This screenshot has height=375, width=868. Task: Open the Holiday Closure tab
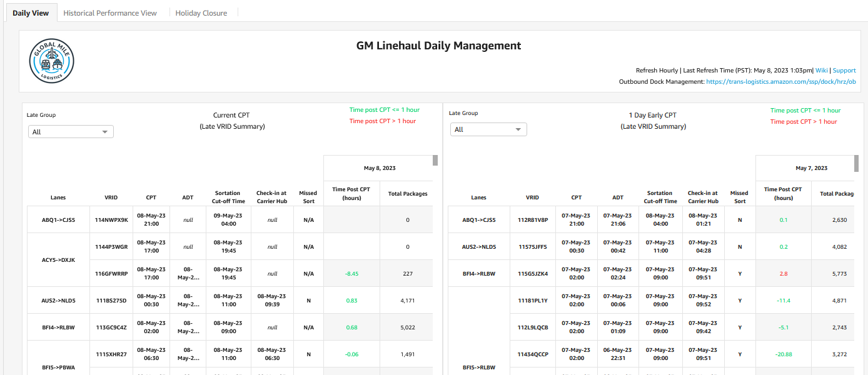click(201, 12)
